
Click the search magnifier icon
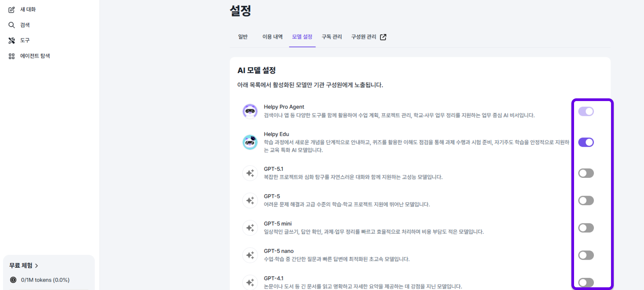click(x=11, y=25)
